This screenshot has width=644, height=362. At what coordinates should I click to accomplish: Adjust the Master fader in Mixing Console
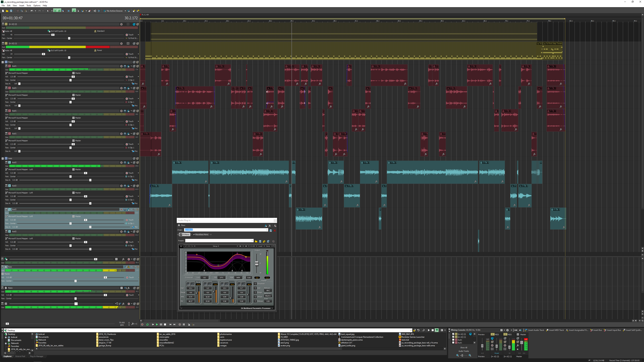522,343
